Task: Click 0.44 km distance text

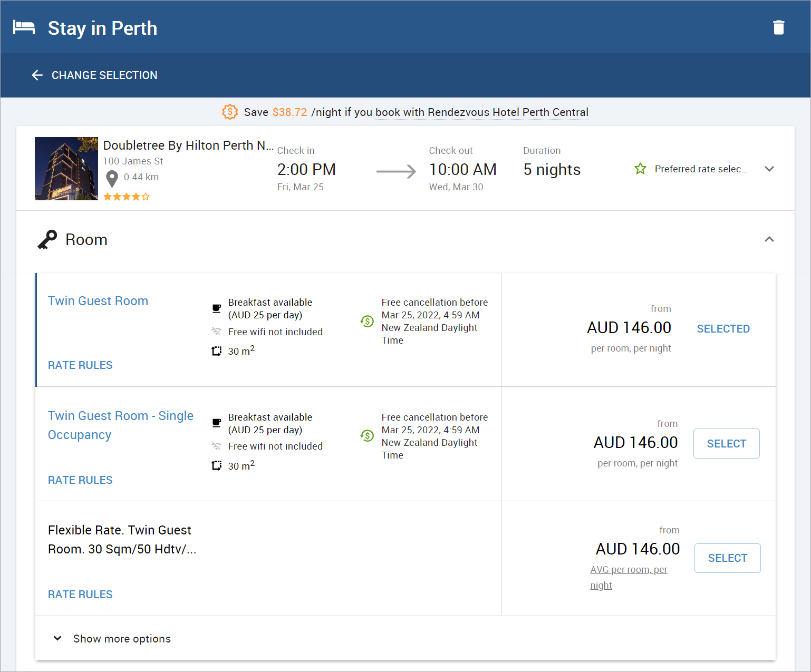Action: point(141,177)
